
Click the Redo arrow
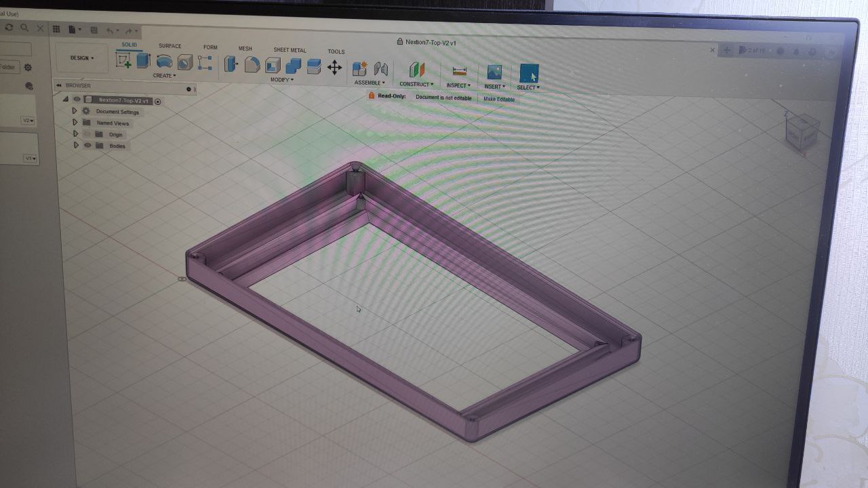point(130,30)
